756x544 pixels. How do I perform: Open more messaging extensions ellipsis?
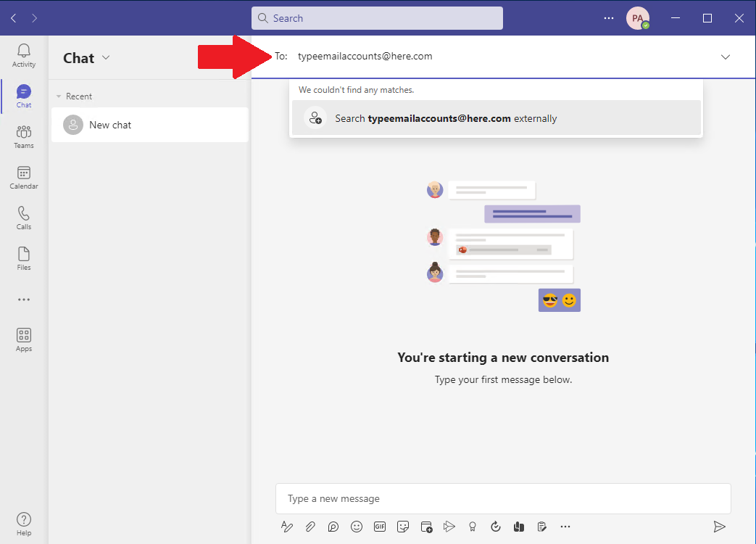pos(565,527)
